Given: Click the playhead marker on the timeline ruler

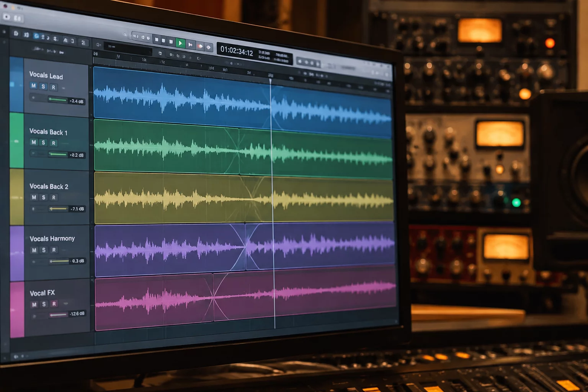Looking at the screenshot, I should (270, 80).
